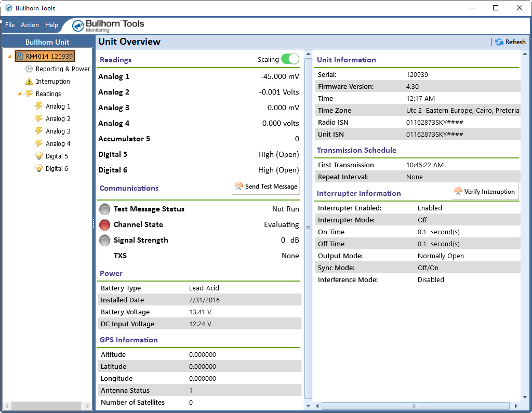532x413 pixels.
Task: Click First Transmission time 10:45:22 AM
Action: pyautogui.click(x=425, y=165)
